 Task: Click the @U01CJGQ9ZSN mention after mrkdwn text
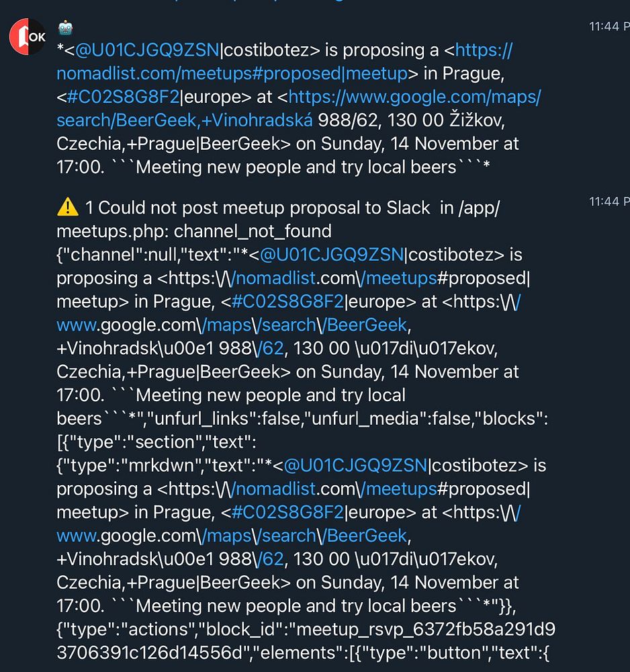pos(355,466)
